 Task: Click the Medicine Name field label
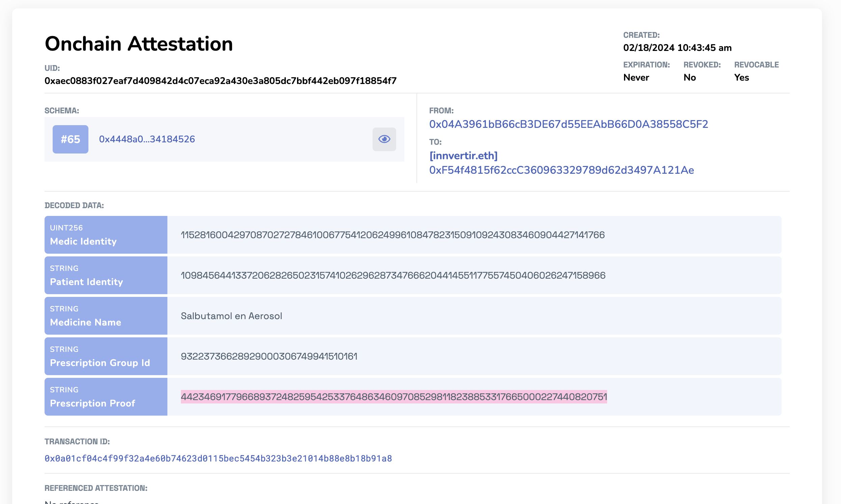[x=85, y=322]
